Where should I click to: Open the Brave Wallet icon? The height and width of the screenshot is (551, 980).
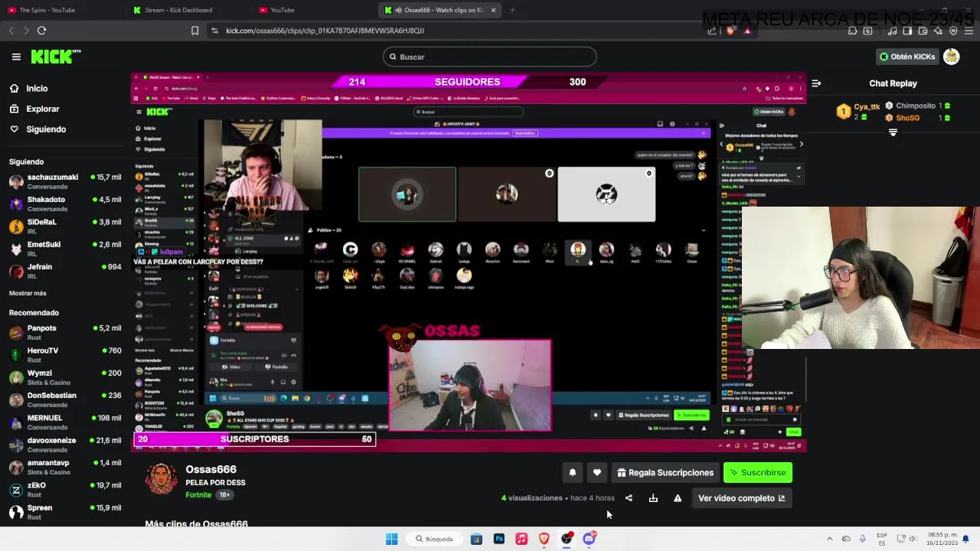click(x=923, y=31)
